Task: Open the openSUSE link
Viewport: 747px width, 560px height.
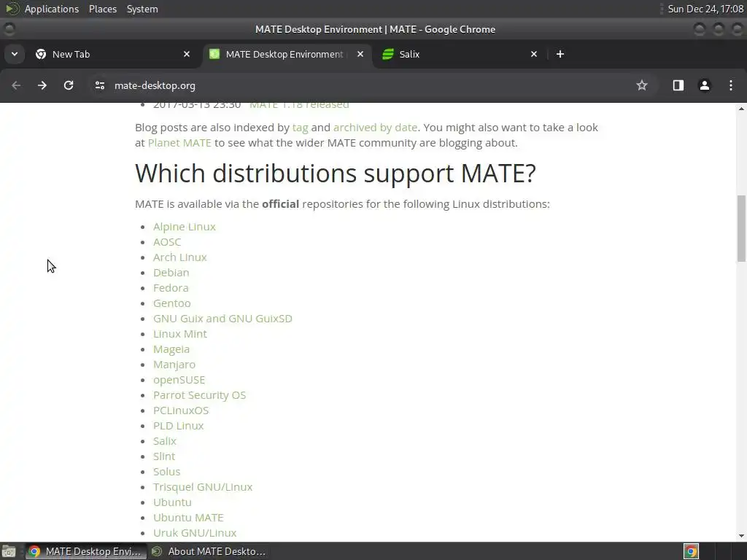Action: (179, 379)
